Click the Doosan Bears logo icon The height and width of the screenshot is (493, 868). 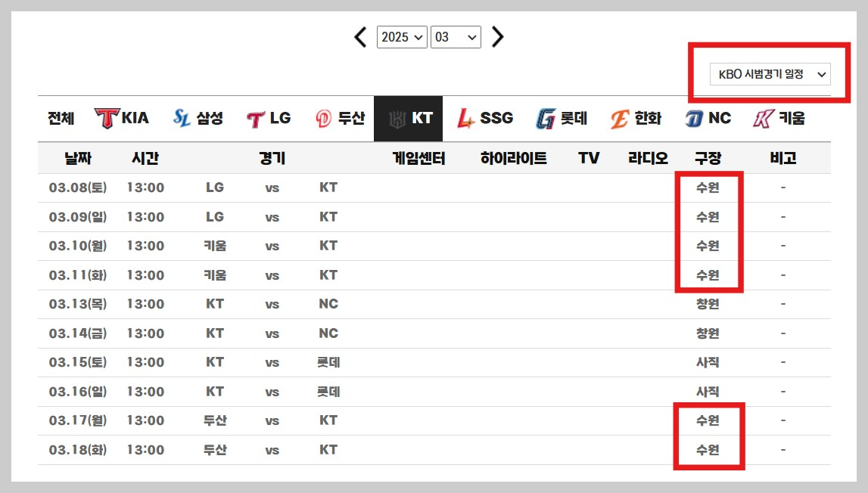click(x=325, y=118)
